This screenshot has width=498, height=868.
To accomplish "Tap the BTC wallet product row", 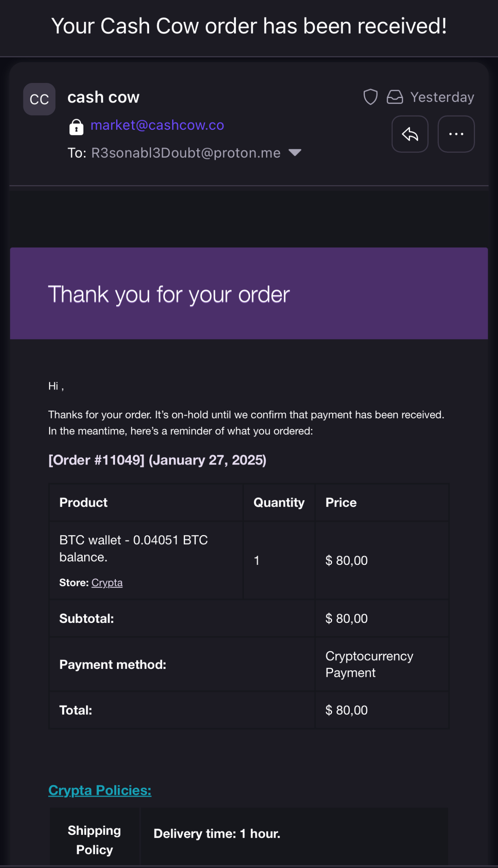I will pos(249,560).
